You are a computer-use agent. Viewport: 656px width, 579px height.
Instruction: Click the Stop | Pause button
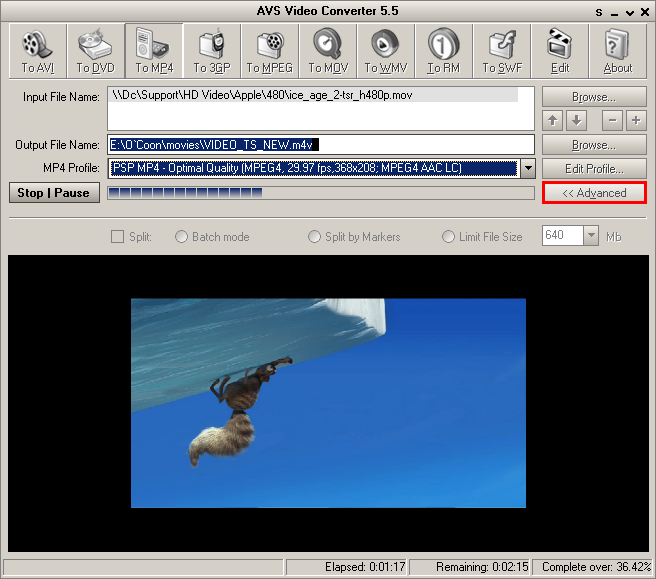click(x=54, y=192)
